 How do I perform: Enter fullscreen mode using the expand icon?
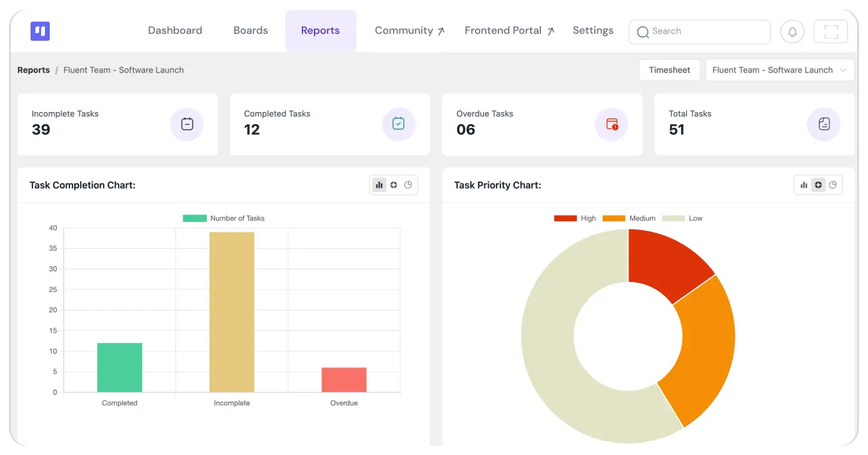click(830, 31)
